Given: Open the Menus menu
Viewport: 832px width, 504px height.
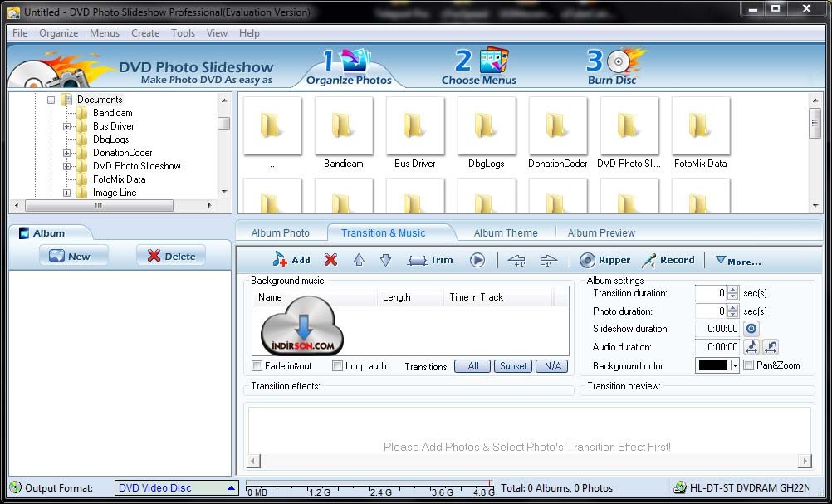Looking at the screenshot, I should (x=105, y=33).
